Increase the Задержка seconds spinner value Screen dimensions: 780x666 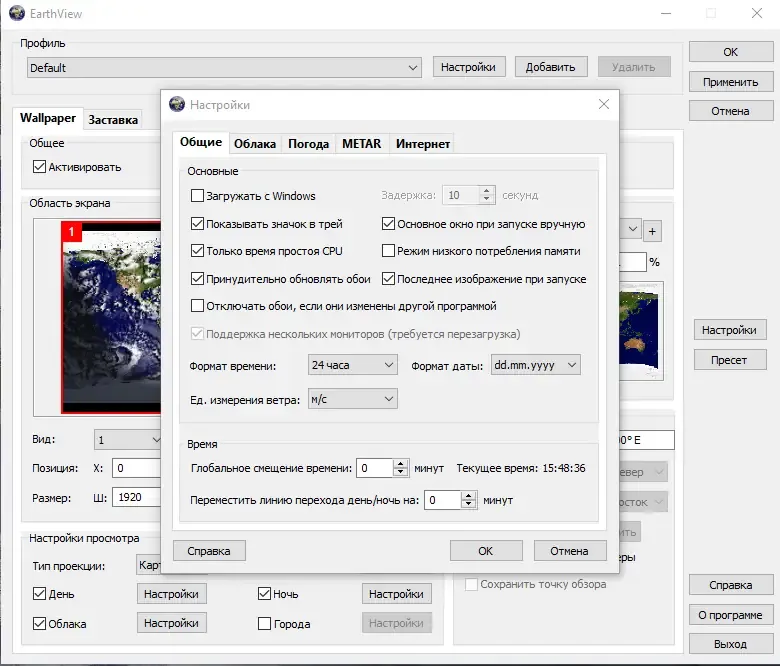coord(487,190)
